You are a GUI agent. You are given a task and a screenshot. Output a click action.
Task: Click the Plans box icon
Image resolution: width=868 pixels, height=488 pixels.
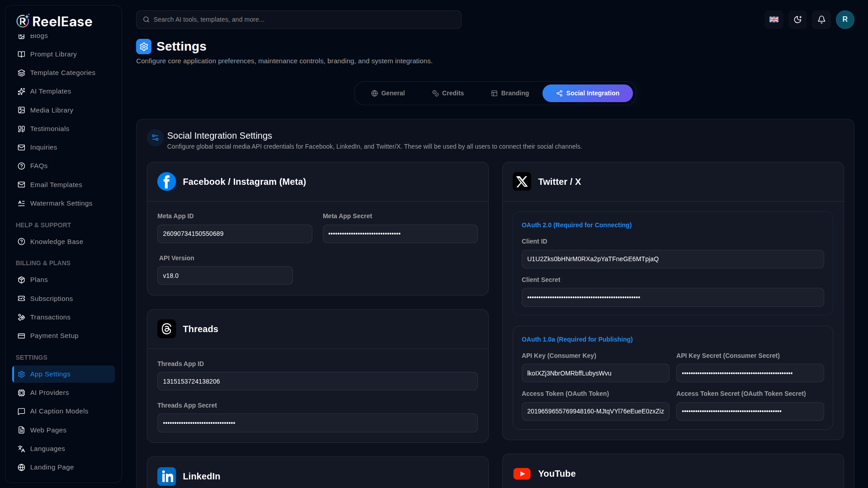21,280
